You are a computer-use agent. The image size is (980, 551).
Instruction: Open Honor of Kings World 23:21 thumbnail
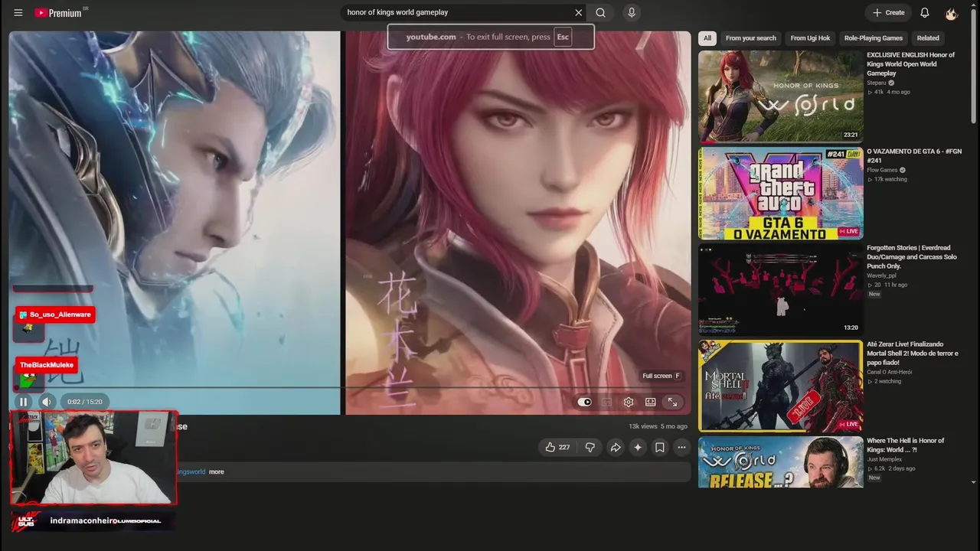click(x=781, y=97)
